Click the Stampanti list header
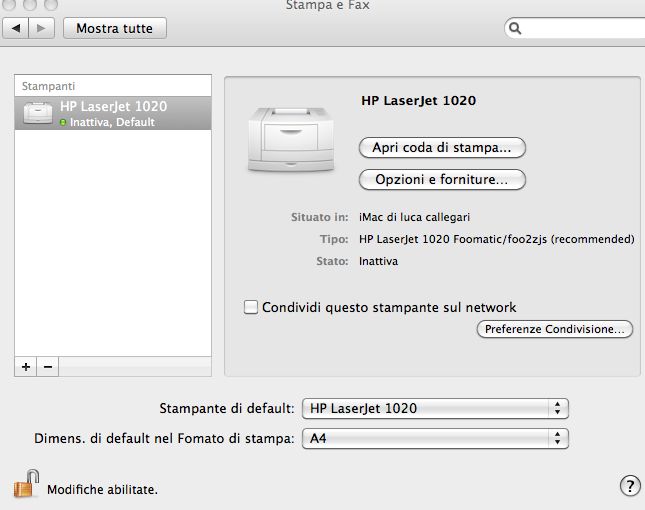The width and height of the screenshot is (645, 510). click(x=48, y=86)
